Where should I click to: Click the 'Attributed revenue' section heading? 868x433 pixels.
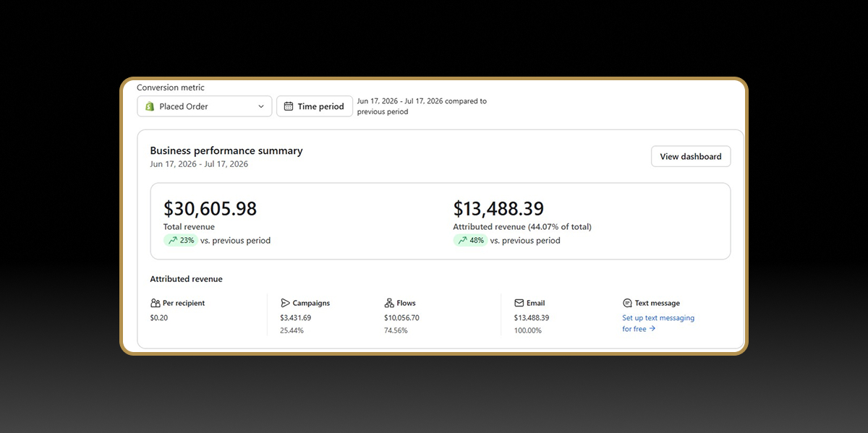186,279
